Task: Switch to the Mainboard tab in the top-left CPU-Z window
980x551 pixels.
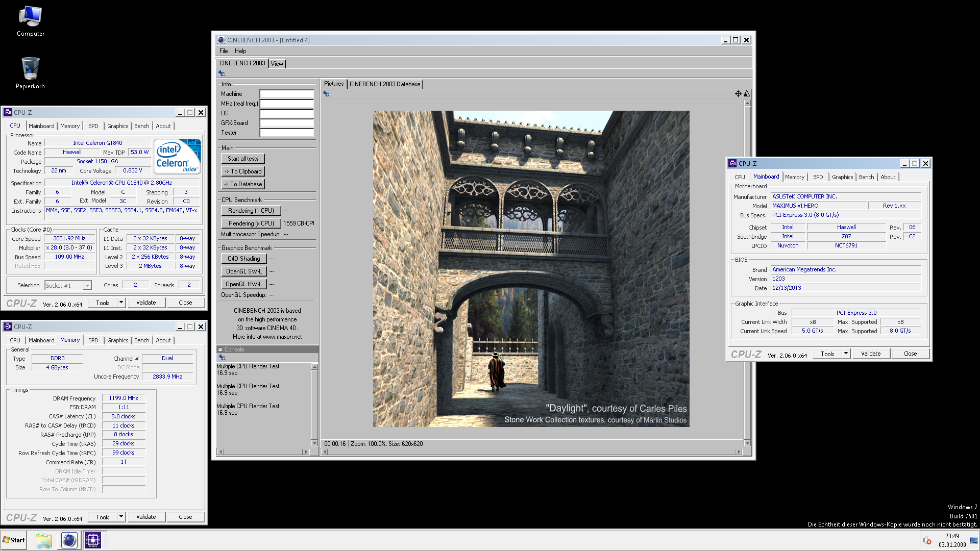Action: pyautogui.click(x=41, y=126)
